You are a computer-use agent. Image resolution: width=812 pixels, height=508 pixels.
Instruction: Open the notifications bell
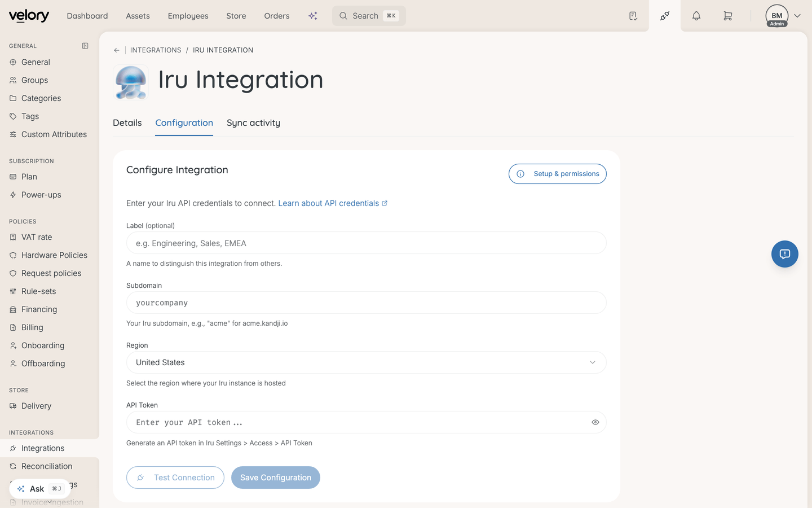pyautogui.click(x=696, y=16)
